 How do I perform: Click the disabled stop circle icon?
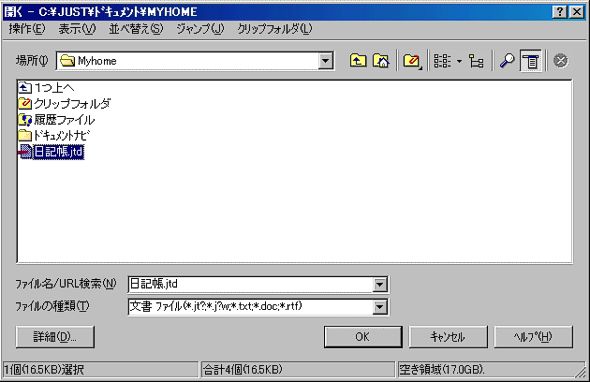pos(560,61)
